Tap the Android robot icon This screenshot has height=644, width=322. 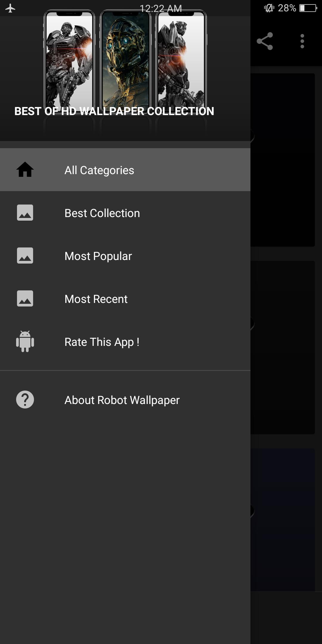pos(25,341)
